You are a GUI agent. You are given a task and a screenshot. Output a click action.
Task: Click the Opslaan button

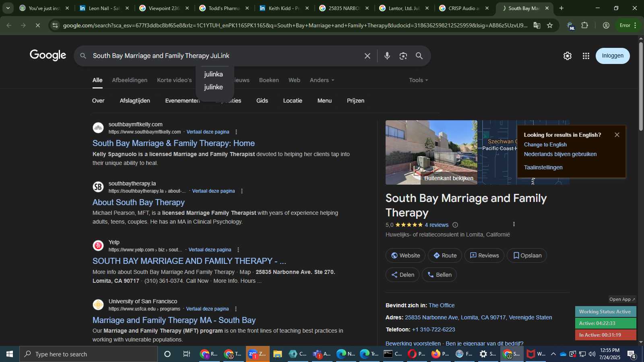[x=527, y=255]
